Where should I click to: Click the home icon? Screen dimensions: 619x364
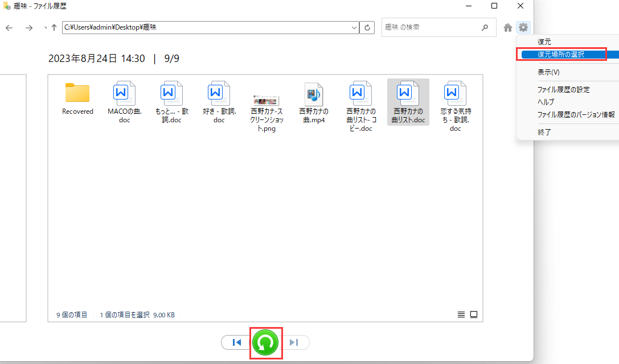508,27
